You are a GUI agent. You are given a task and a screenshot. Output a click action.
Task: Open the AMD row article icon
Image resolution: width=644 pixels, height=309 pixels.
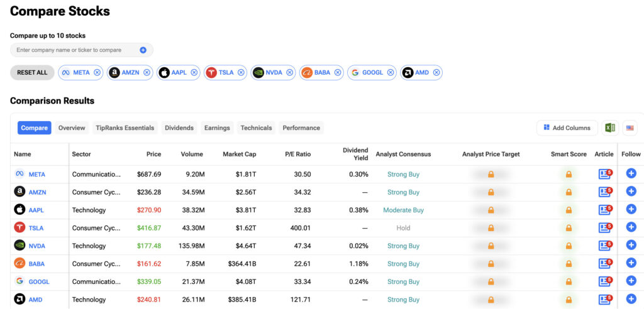pos(605,299)
